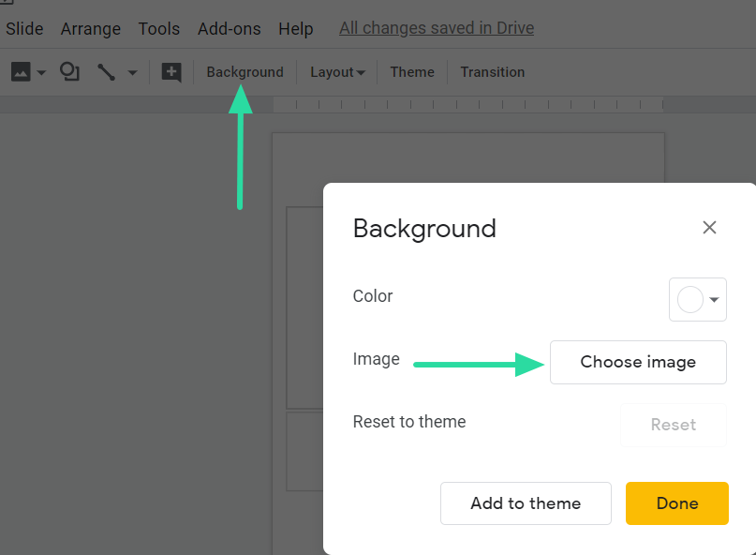756x555 pixels.
Task: Select the Line tool icon
Action: (x=106, y=72)
